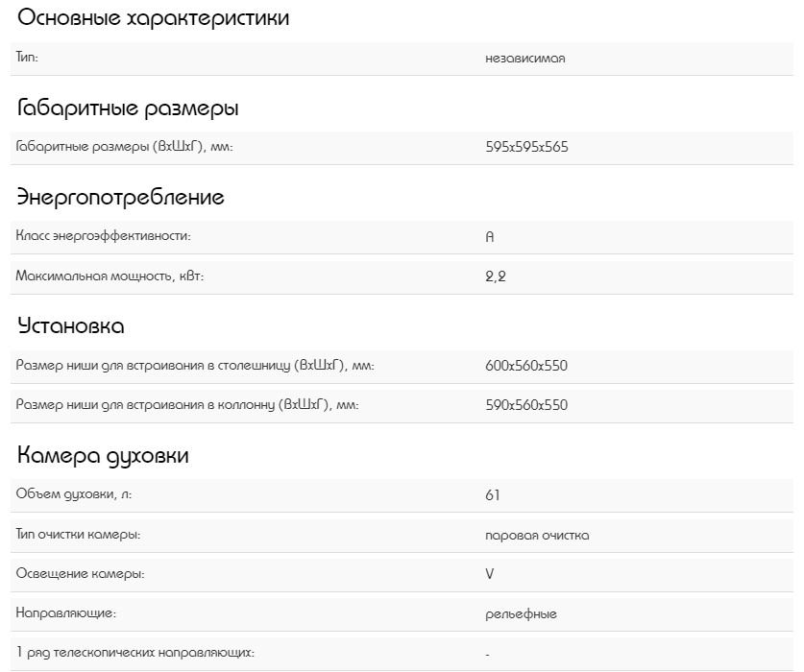804x672 pixels.
Task: Click the oven volume value 61
Action: tap(493, 495)
